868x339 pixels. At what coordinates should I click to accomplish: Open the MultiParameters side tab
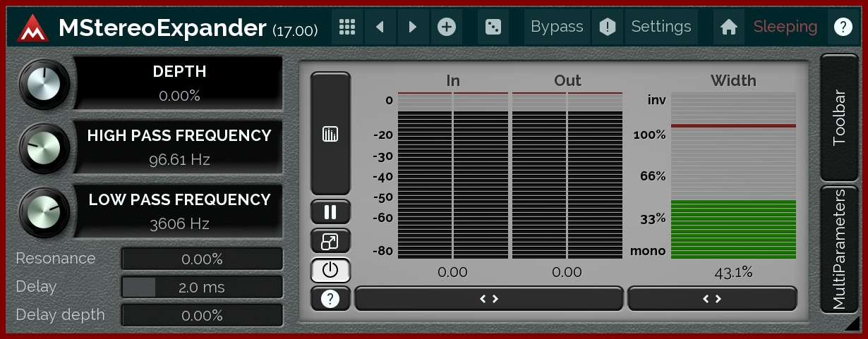(x=839, y=249)
